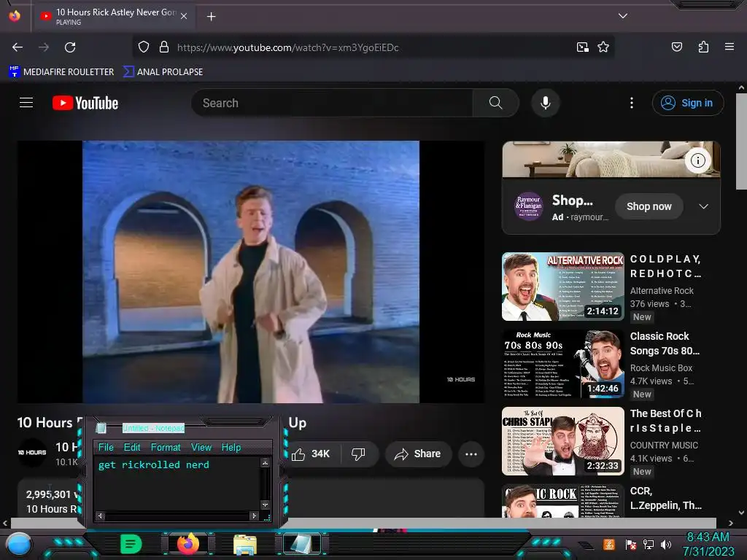Open YouTube settings three-dot menu
747x560 pixels.
pos(632,103)
